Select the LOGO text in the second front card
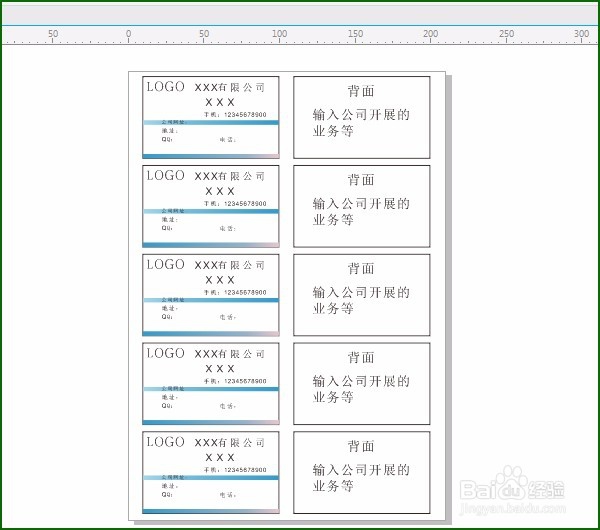The image size is (600, 530). (x=165, y=175)
